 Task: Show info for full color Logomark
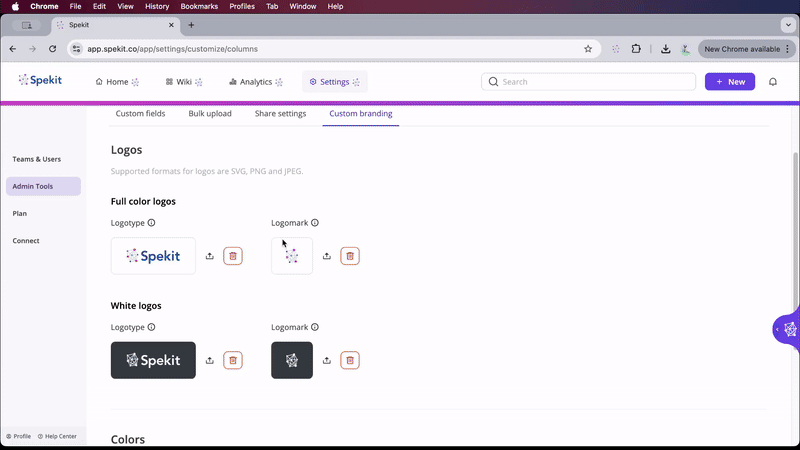point(315,223)
